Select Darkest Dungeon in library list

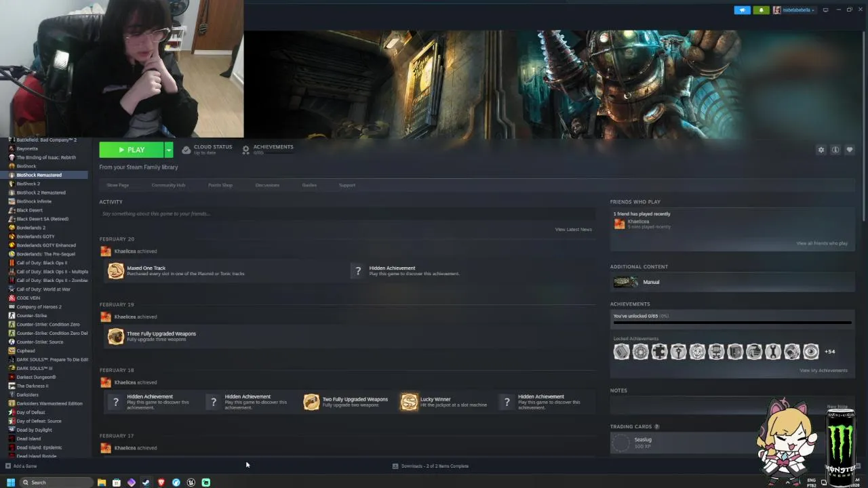[36, 378]
